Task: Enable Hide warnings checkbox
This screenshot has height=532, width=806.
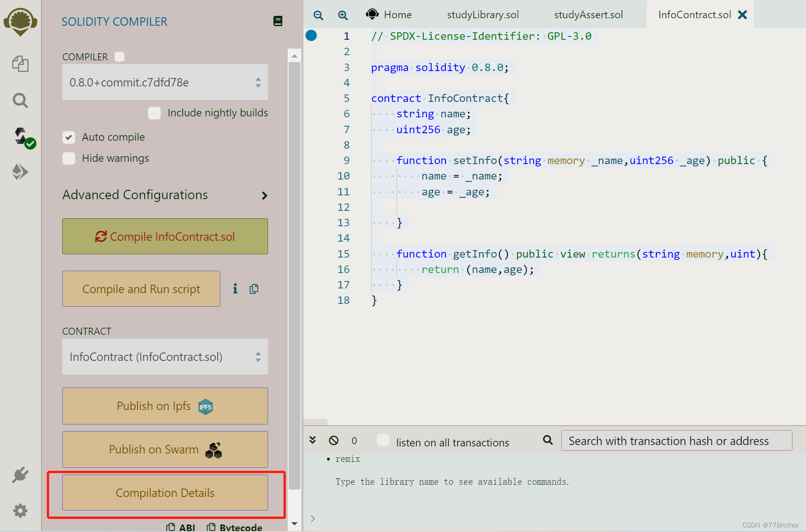Action: click(x=69, y=158)
